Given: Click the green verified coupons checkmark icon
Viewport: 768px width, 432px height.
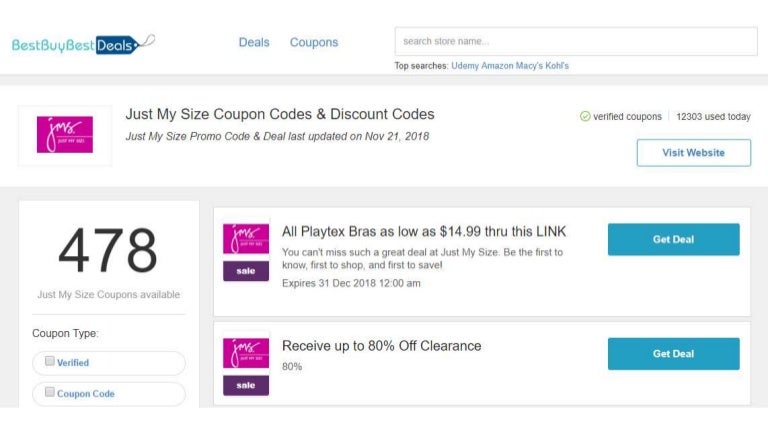Looking at the screenshot, I should pos(585,117).
